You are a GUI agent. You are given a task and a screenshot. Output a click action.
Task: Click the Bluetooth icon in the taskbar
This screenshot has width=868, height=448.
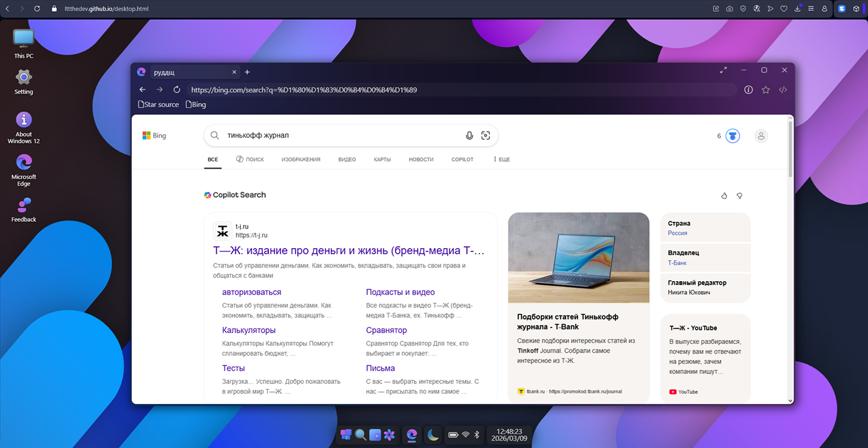pyautogui.click(x=477, y=435)
